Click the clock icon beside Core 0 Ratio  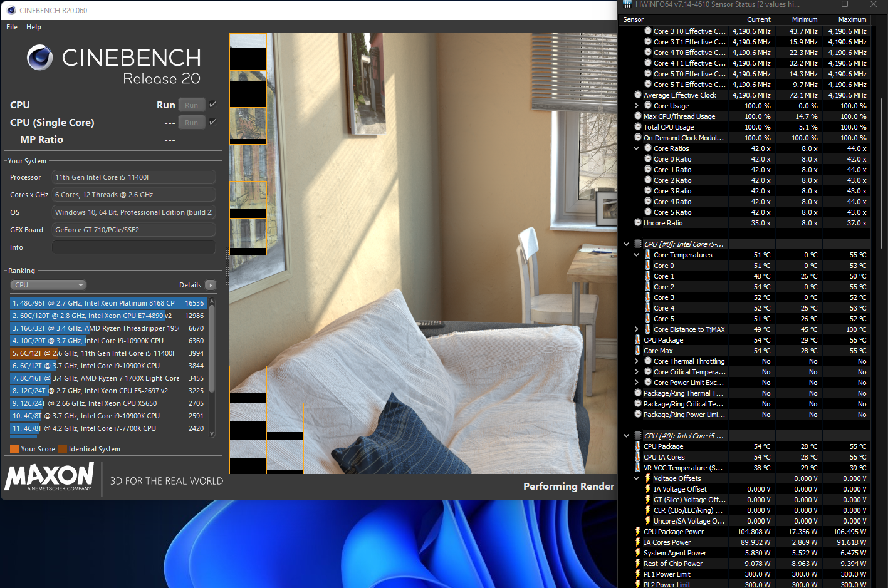point(648,159)
